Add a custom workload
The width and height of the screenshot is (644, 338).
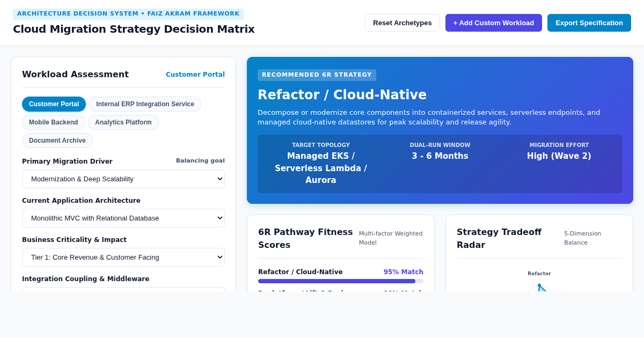point(494,23)
